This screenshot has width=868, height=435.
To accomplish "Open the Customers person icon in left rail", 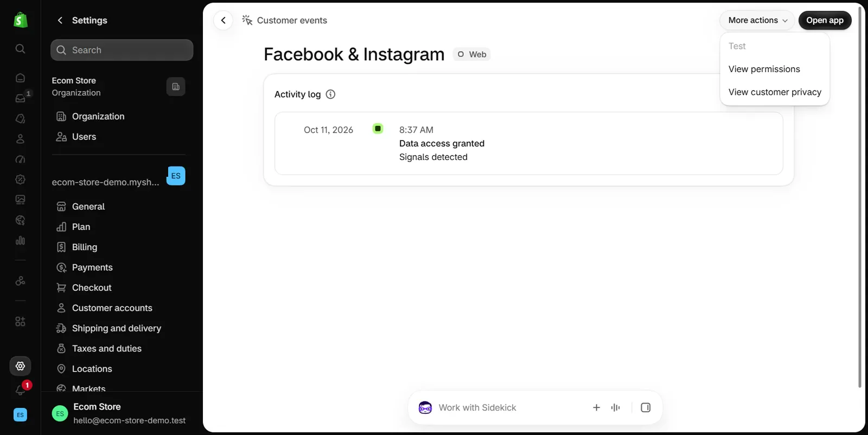I will [x=20, y=139].
